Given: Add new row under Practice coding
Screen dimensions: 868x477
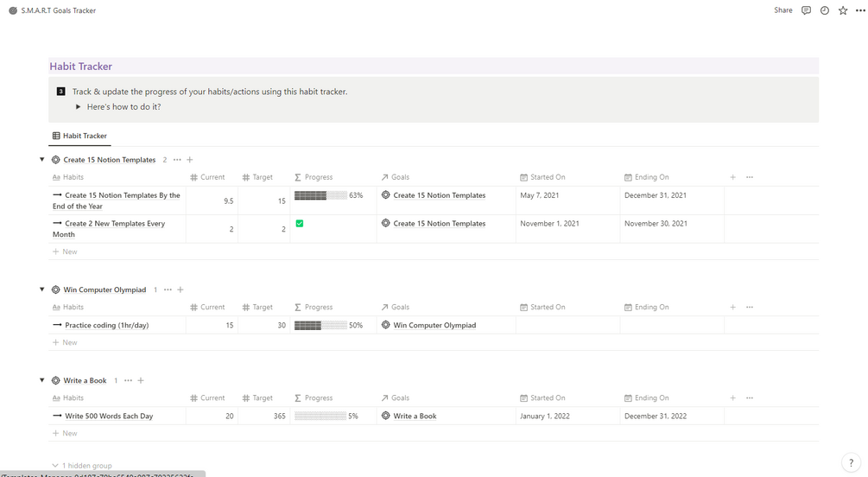Looking at the screenshot, I should click(65, 343).
